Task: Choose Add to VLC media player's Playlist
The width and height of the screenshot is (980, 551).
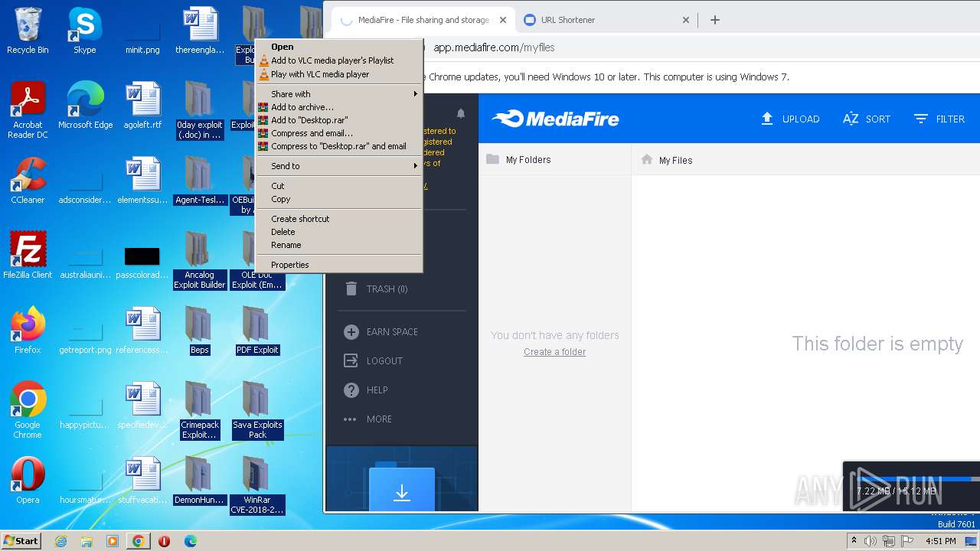Action: coord(338,60)
